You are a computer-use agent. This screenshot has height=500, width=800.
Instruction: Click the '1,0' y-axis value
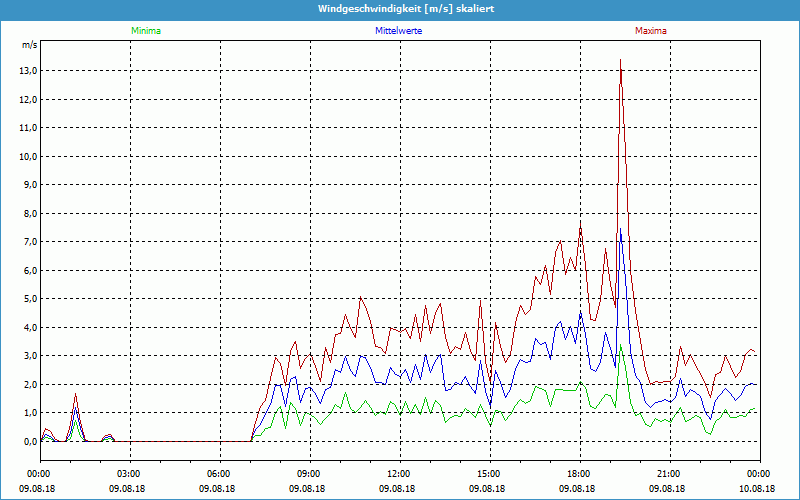tap(31, 413)
